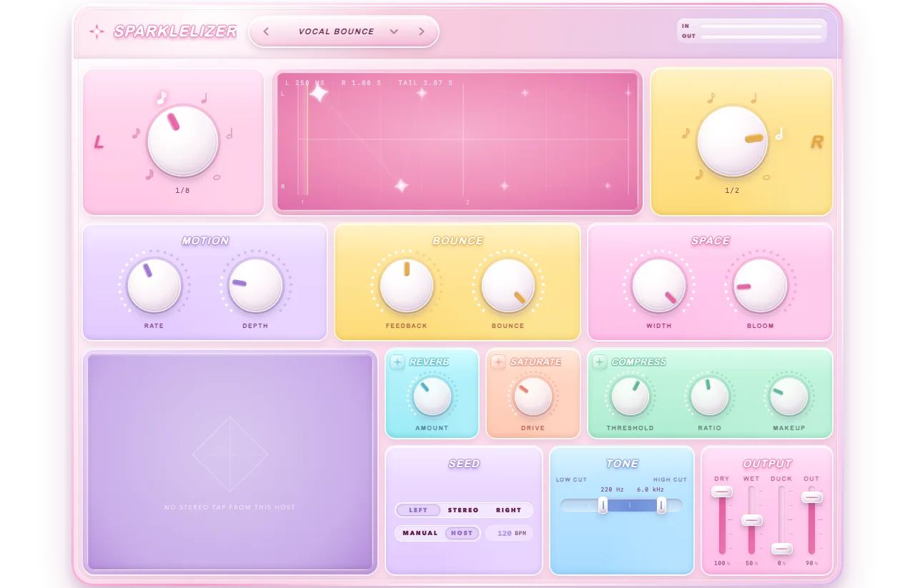Switch tempo sync to Host
Screen dimensions: 915x588
[x=462, y=533]
